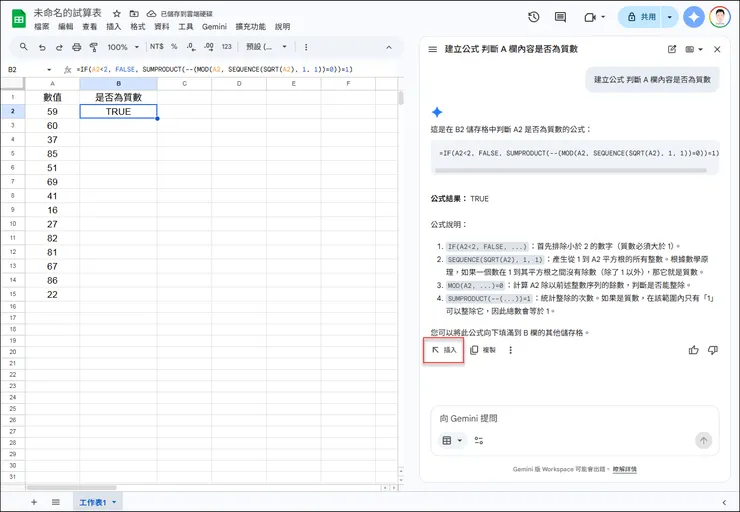Open the Google Sheets home icon
This screenshot has height=512, width=740.
19,19
